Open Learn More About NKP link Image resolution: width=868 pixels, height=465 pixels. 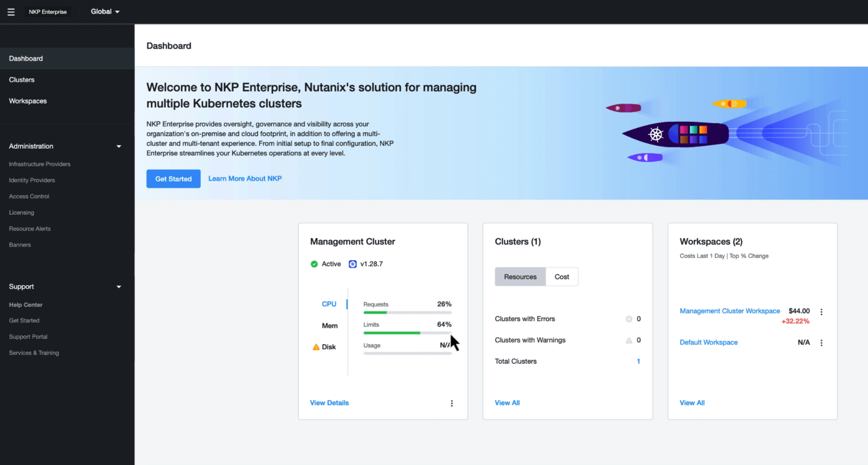(245, 179)
